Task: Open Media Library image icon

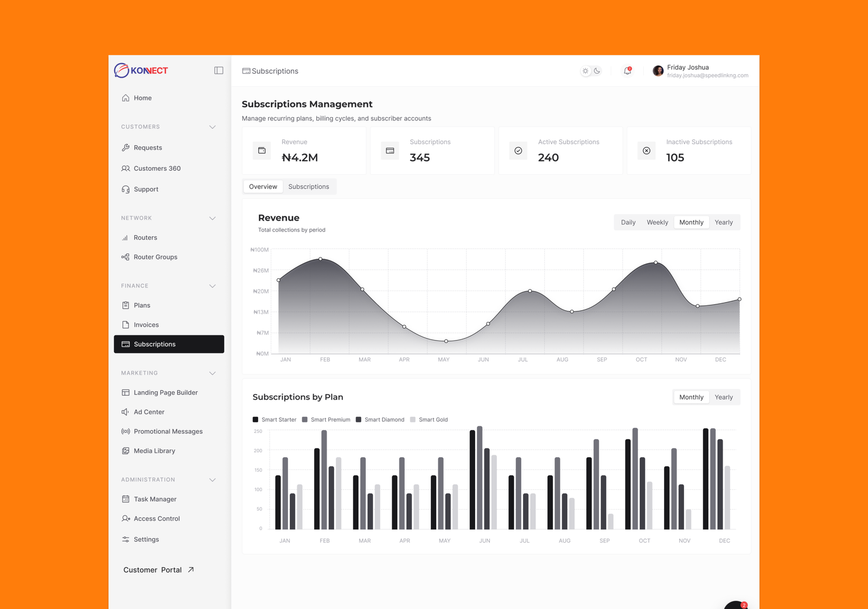Action: coord(125,451)
